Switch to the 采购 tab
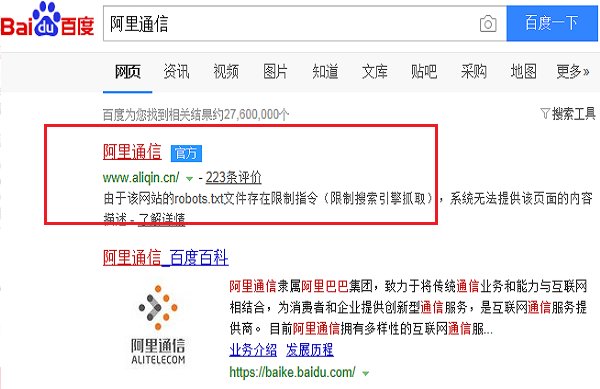This screenshot has width=600, height=389. (x=474, y=72)
